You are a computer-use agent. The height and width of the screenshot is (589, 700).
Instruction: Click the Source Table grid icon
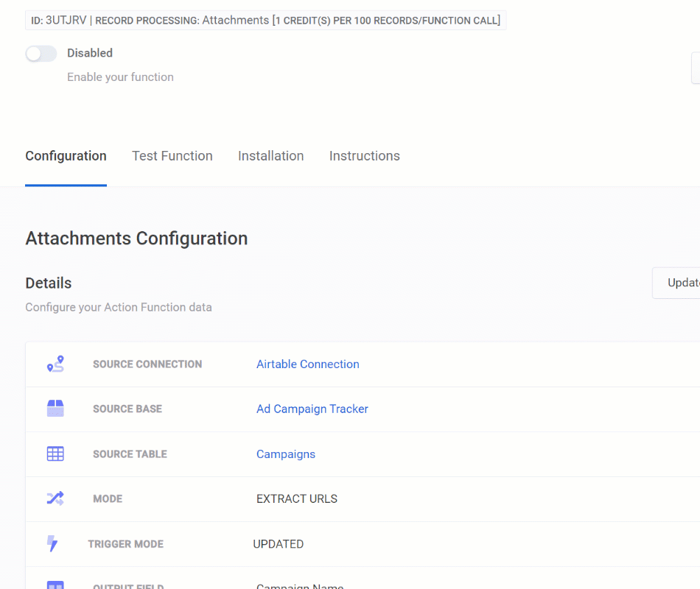click(x=55, y=454)
